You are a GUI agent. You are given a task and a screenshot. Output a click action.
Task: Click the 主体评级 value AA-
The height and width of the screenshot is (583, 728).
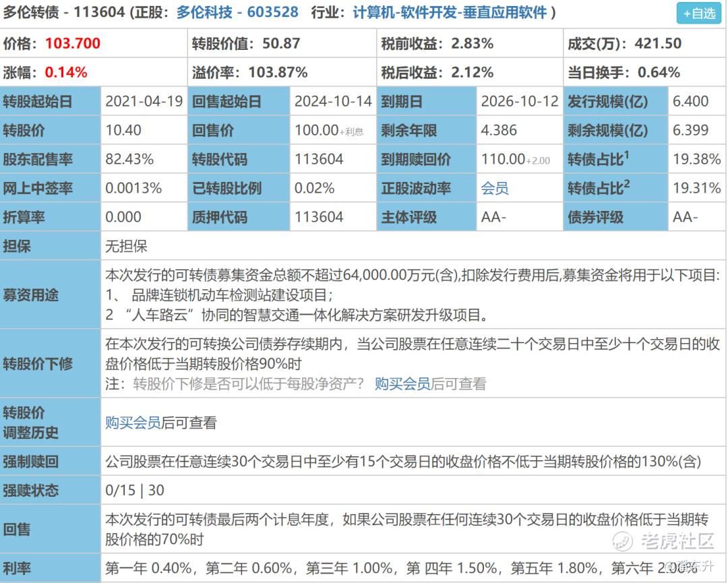point(493,217)
